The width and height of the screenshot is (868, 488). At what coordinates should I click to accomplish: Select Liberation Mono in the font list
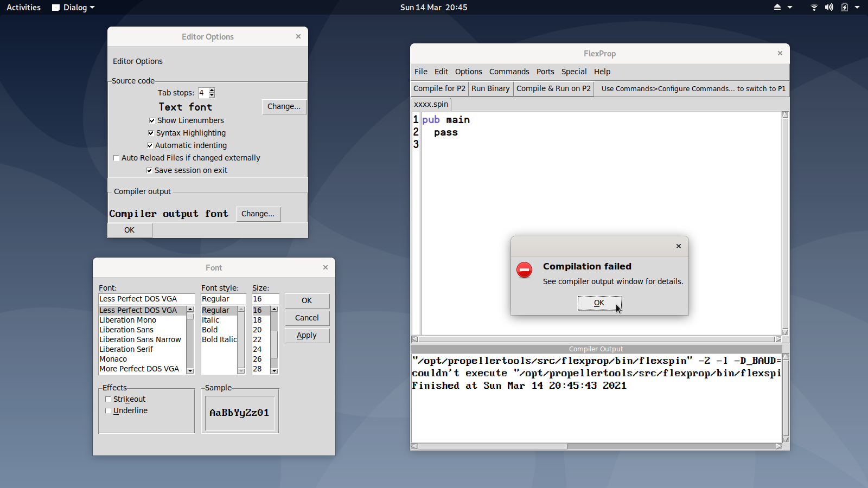128,320
